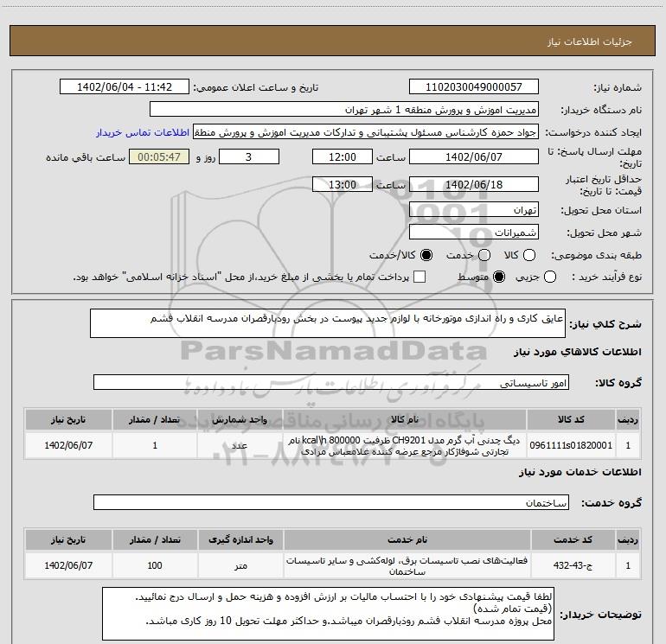
Task: Choose the جزیی purchase type radio
Action: (550, 277)
